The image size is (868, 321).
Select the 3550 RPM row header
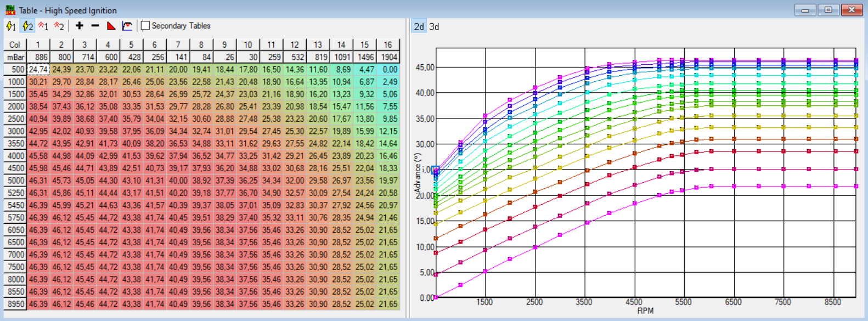pos(15,144)
